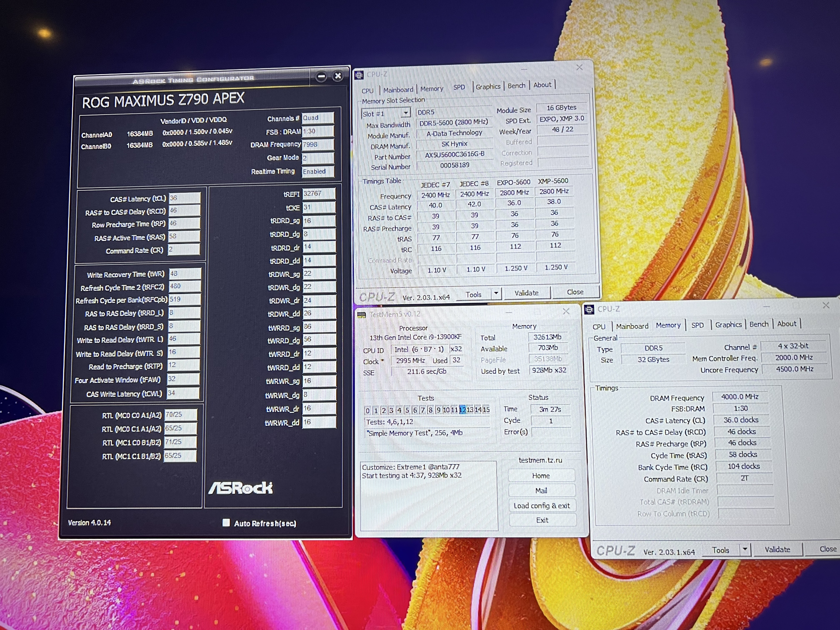
Task: Click the ASRock logo
Action: coord(240,488)
